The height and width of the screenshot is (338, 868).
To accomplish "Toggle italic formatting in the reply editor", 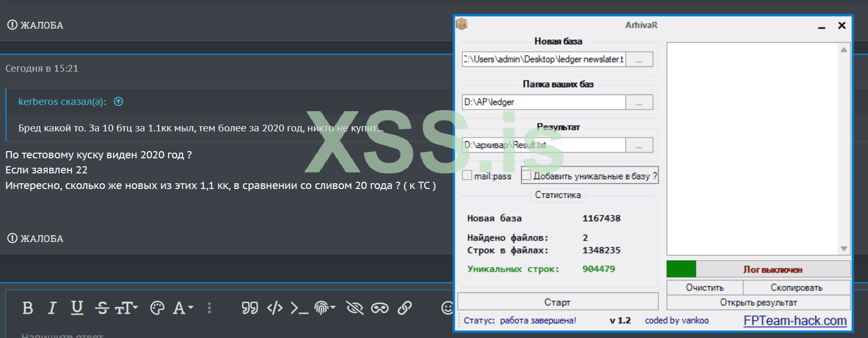I will (x=52, y=308).
